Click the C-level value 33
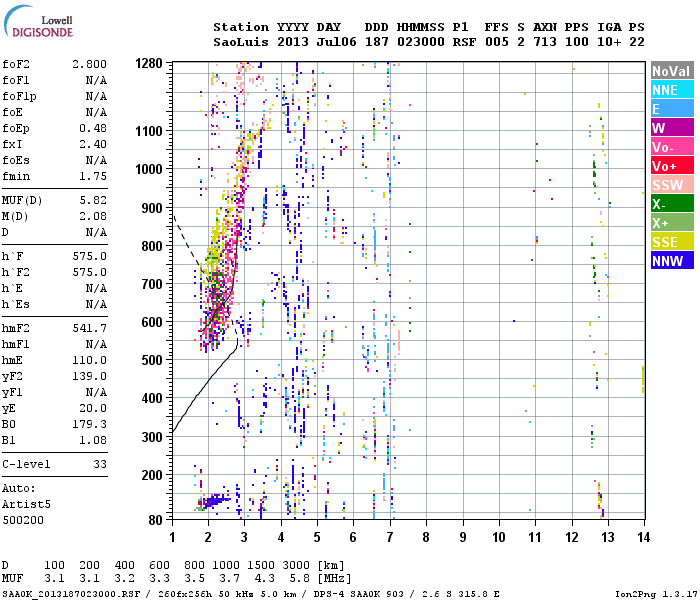Image resolution: width=700 pixels, height=600 pixels. click(100, 464)
